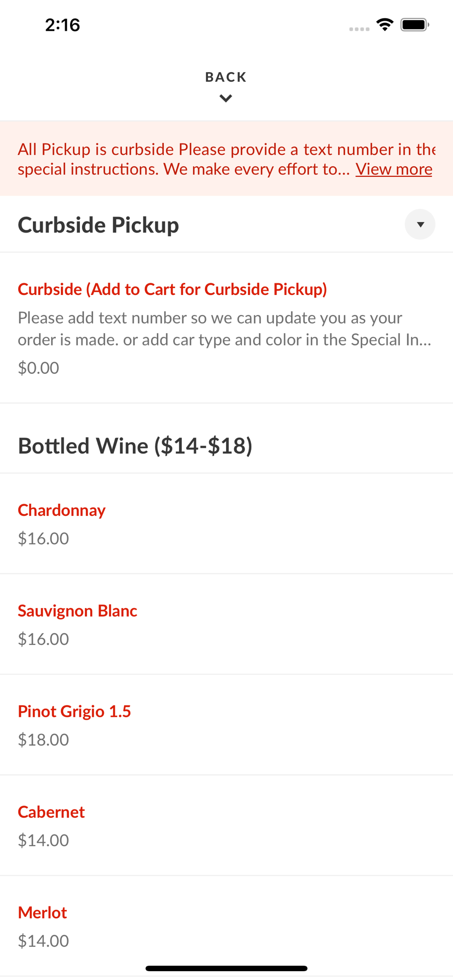
Task: Tap the battery icon in status bar
Action: click(414, 24)
